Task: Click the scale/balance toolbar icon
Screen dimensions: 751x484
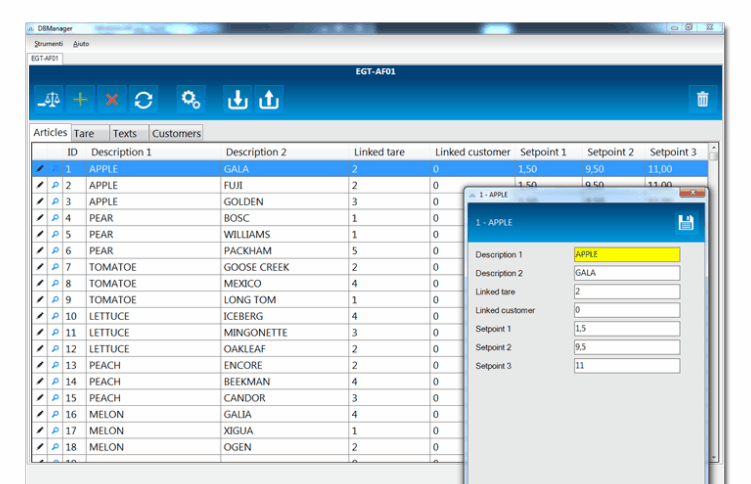Action: tap(49, 100)
